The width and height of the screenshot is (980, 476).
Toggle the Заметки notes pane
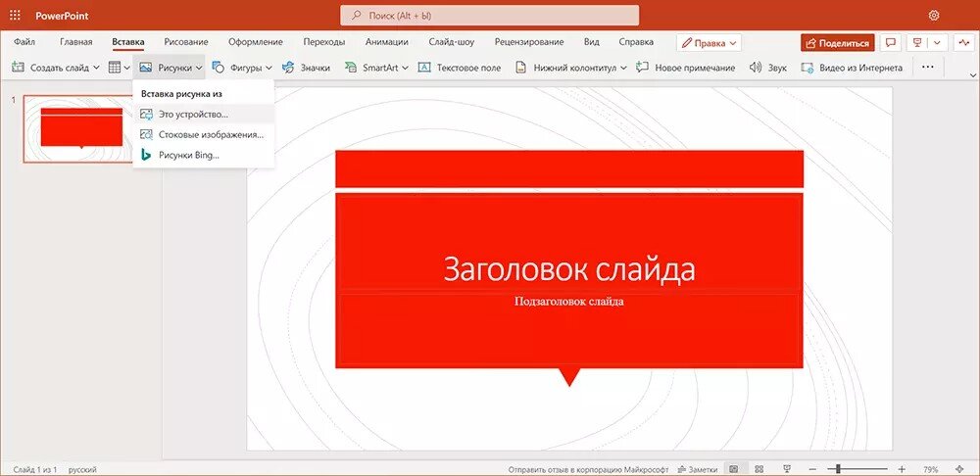pos(698,469)
